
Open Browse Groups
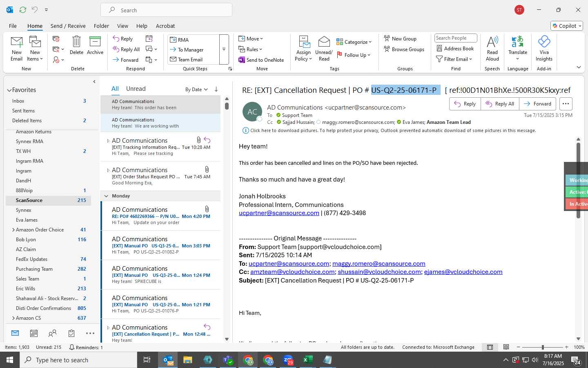click(x=404, y=49)
